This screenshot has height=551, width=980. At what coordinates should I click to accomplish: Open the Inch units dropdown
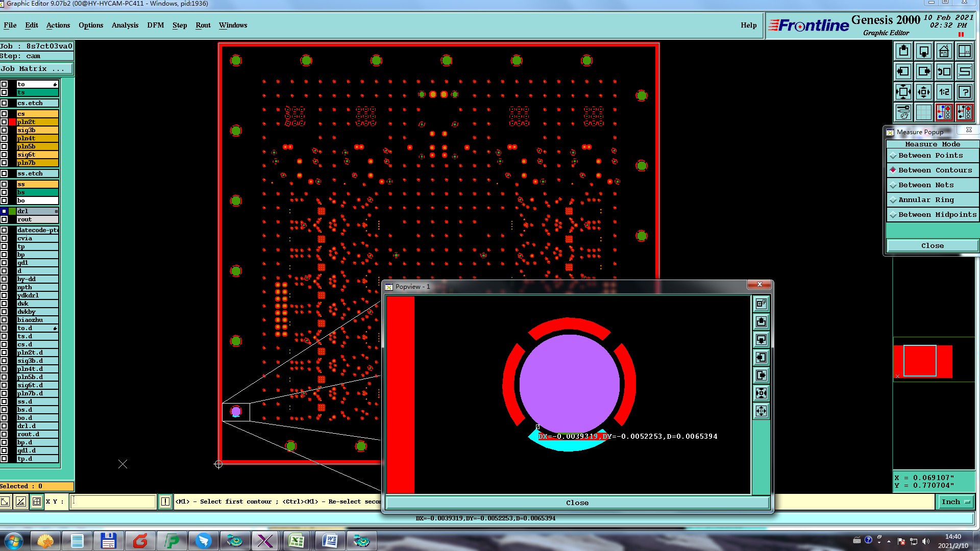955,502
